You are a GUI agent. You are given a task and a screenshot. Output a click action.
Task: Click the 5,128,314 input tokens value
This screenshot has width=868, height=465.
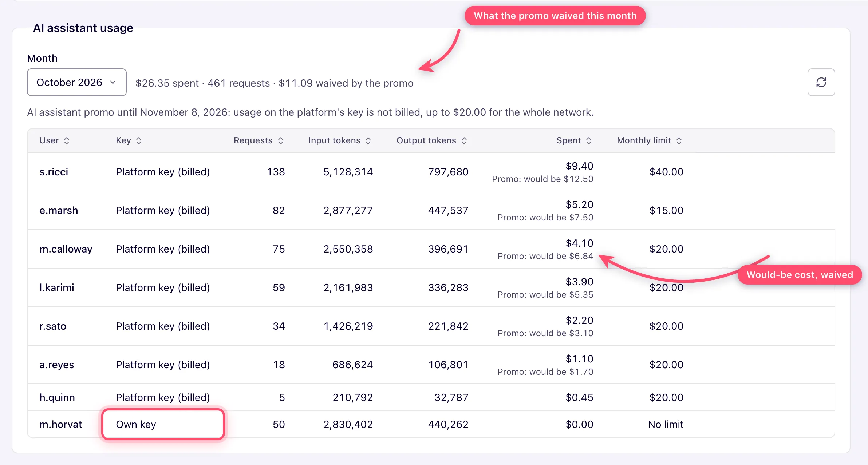coord(348,172)
